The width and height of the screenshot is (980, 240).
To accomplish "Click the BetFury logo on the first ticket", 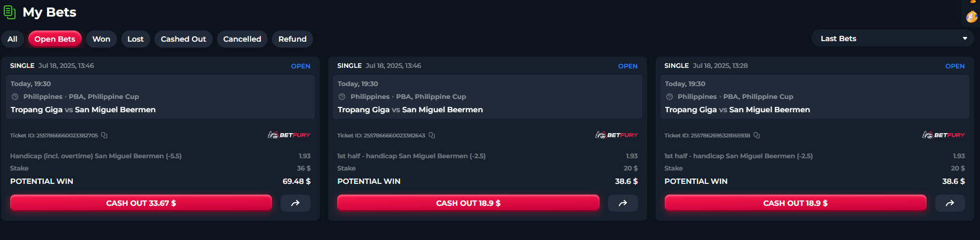I will coord(289,135).
